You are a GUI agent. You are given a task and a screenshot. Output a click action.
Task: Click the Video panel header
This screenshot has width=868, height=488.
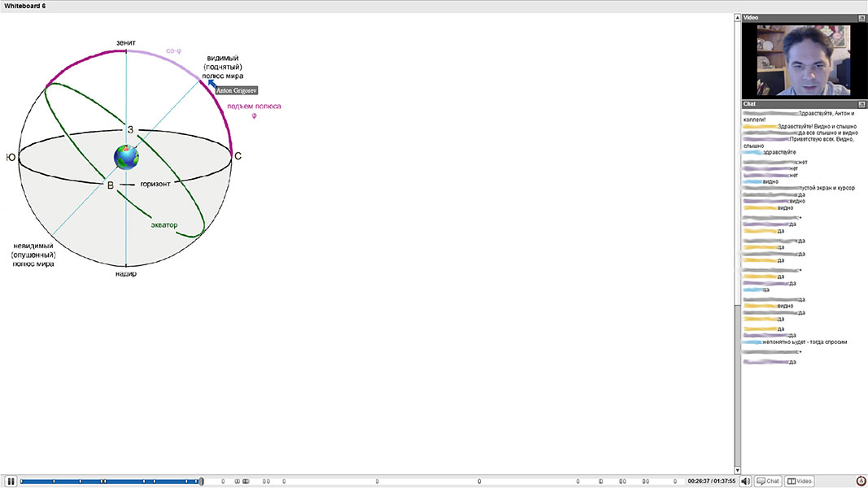[797, 17]
